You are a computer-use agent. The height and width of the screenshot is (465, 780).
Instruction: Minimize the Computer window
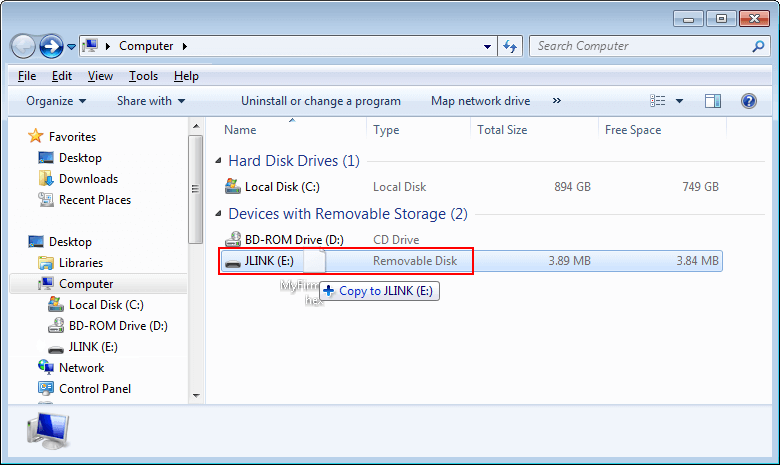pyautogui.click(x=688, y=19)
